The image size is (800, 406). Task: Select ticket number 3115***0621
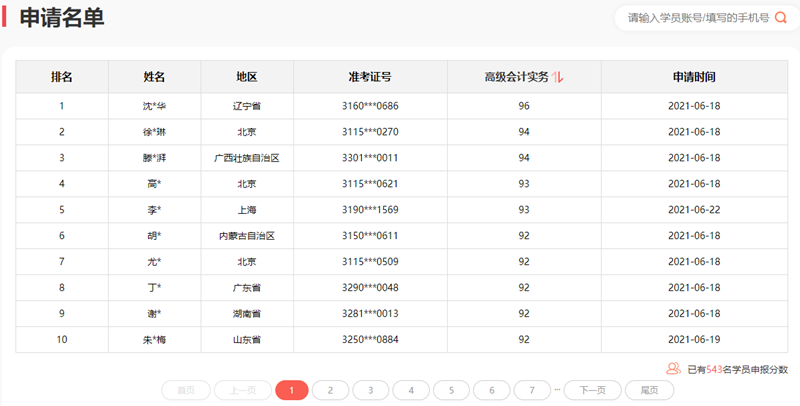[370, 184]
